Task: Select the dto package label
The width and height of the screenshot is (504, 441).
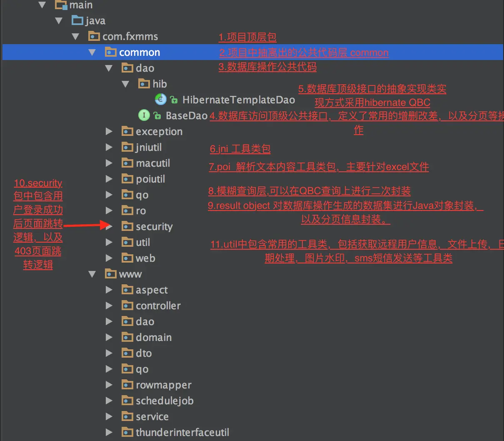Action: point(144,353)
